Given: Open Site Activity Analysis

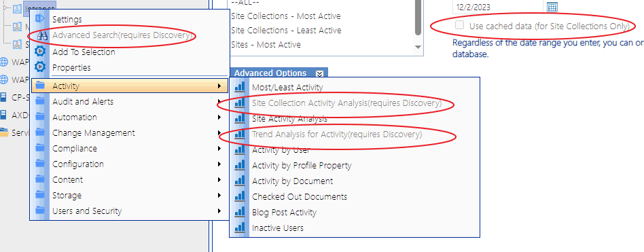Looking at the screenshot, I should (289, 119).
